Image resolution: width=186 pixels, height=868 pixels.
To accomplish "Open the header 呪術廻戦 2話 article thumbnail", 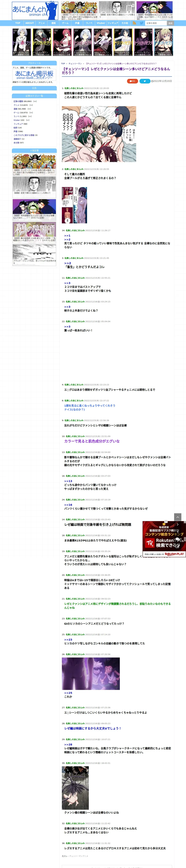I will point(155,10).
